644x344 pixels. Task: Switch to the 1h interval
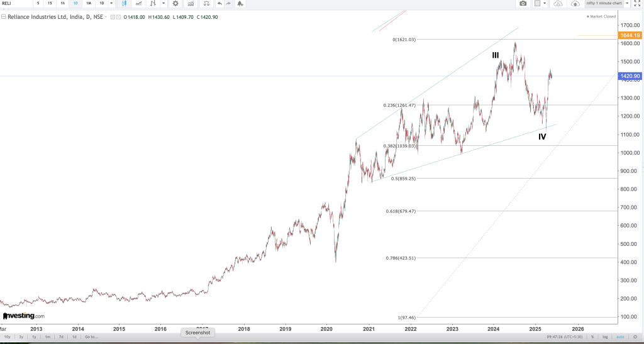pyautogui.click(x=62, y=3)
